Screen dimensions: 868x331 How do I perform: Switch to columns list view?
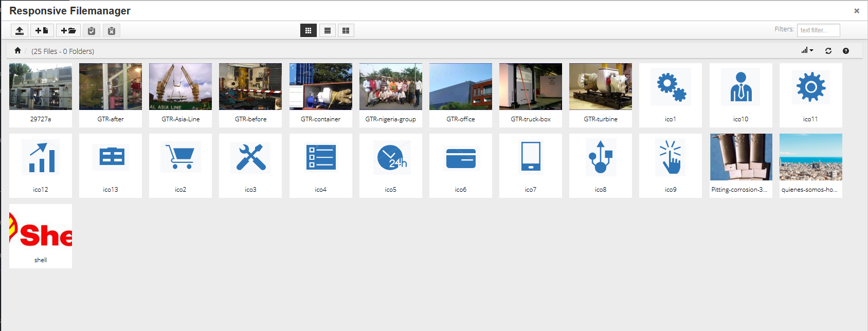point(346,31)
